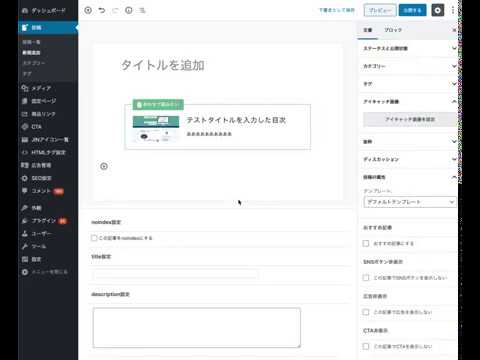
Task: Switch to the ブロック block tab
Action: tap(393, 30)
